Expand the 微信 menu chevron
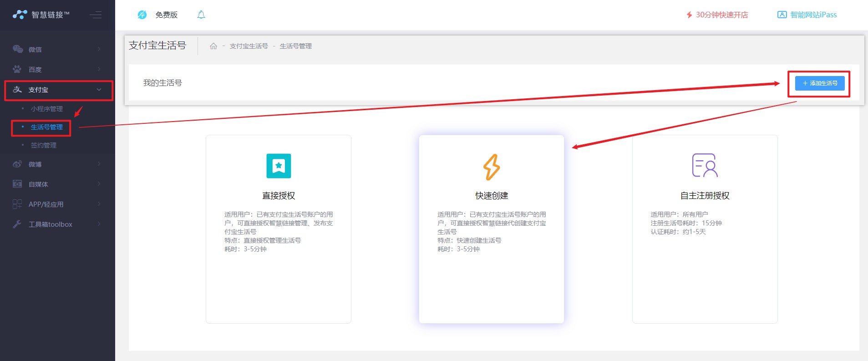The height and width of the screenshot is (361, 868). 99,49
